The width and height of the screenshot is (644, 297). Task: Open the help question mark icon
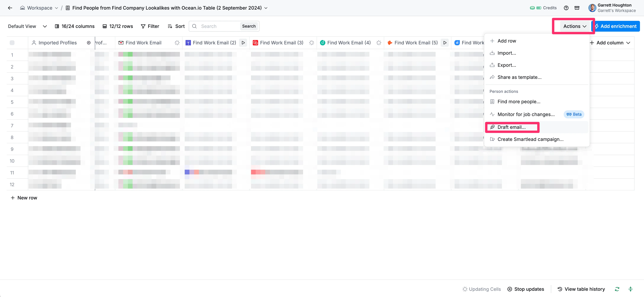(x=566, y=8)
